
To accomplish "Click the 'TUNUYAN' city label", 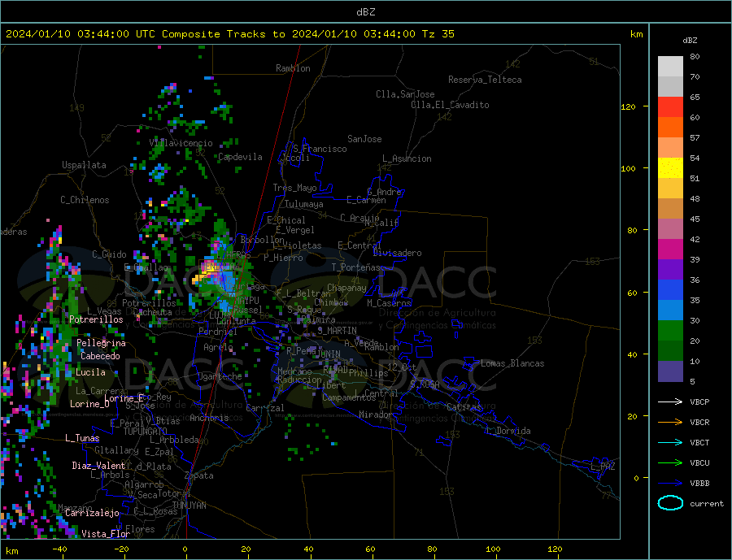I will [189, 506].
